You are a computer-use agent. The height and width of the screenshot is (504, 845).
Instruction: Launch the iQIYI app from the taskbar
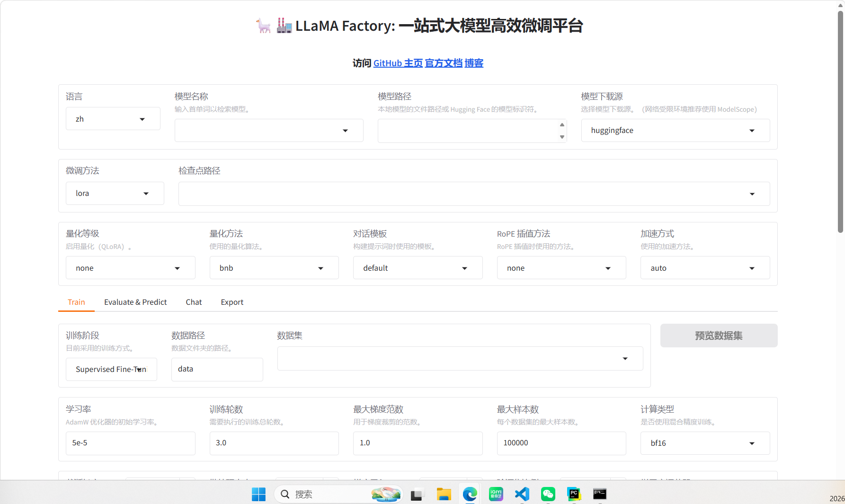[x=496, y=494]
